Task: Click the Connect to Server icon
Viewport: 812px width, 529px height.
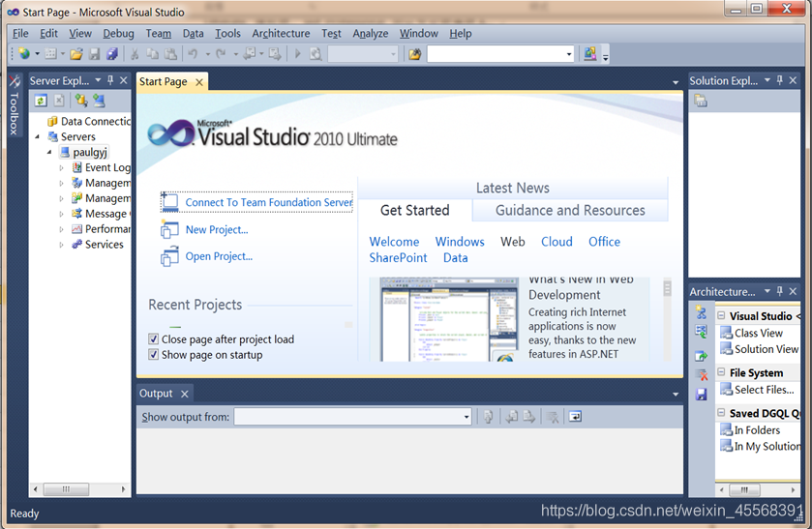Action: click(99, 101)
